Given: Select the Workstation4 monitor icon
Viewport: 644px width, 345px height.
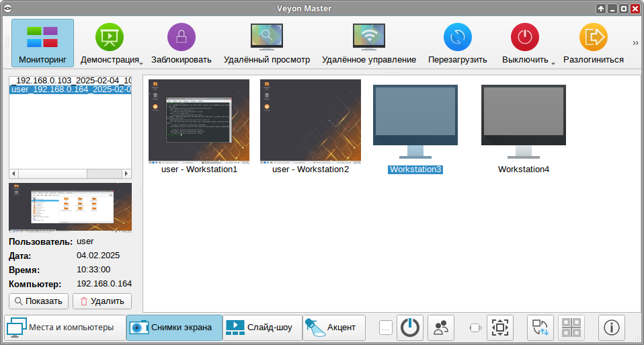Looking at the screenshot, I should tap(524, 122).
